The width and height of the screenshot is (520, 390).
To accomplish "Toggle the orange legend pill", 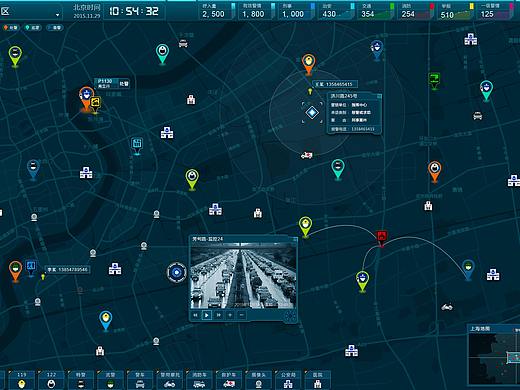I will [11, 28].
